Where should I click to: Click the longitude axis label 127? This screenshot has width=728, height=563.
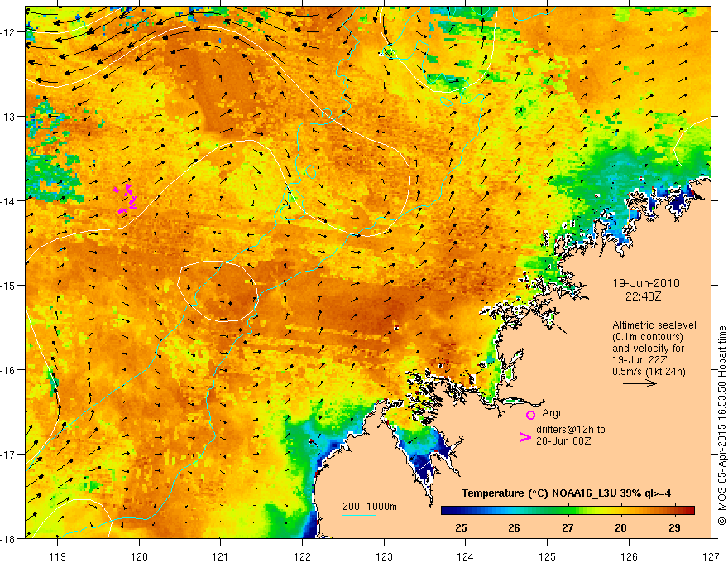pyautogui.click(x=711, y=556)
